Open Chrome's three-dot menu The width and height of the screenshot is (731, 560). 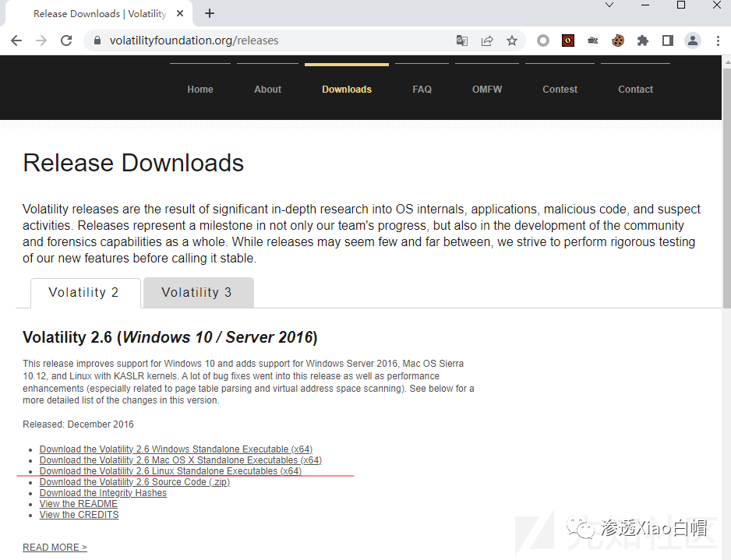pos(718,41)
